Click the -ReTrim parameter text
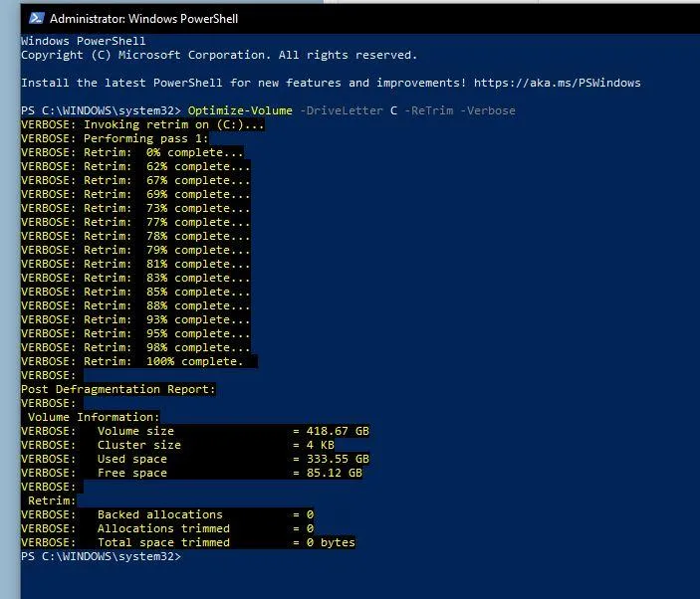700x599 pixels. (x=429, y=110)
